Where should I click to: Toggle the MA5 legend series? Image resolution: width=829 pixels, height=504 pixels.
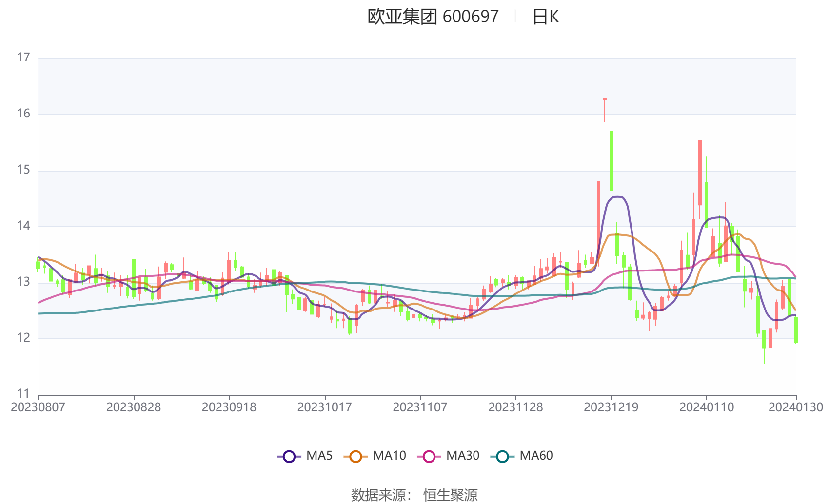click(x=305, y=456)
